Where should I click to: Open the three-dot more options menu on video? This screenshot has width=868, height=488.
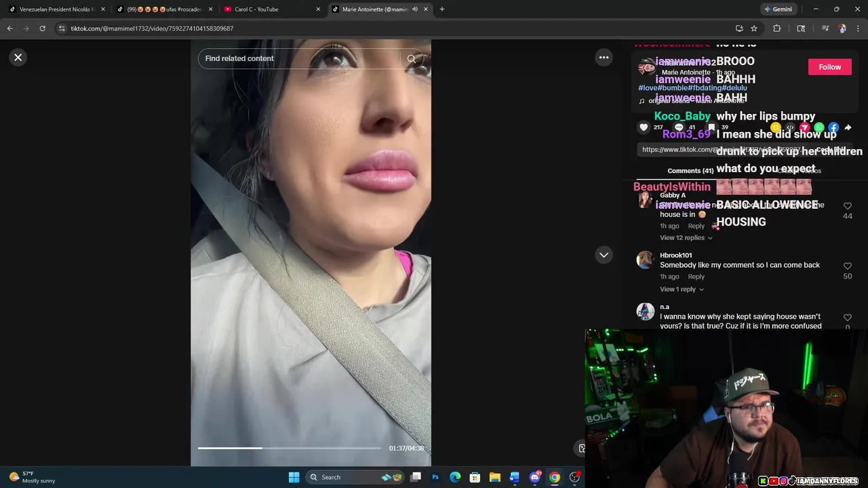click(x=604, y=58)
